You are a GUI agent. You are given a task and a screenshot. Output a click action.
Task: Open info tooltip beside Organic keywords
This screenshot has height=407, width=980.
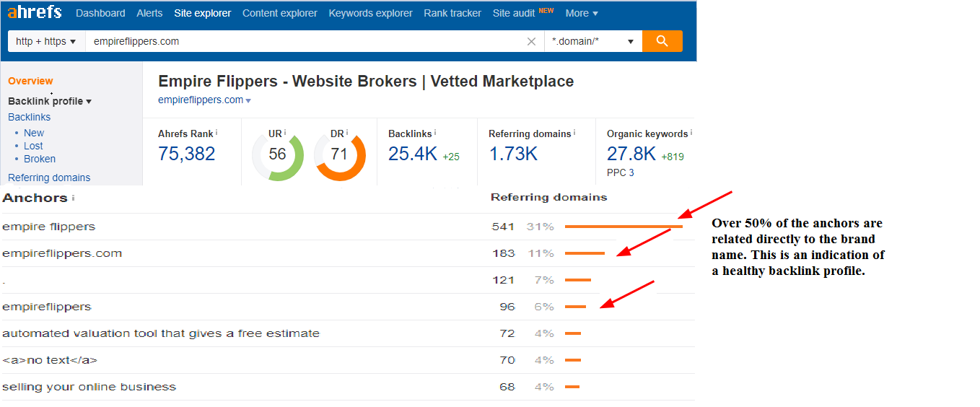pyautogui.click(x=691, y=133)
